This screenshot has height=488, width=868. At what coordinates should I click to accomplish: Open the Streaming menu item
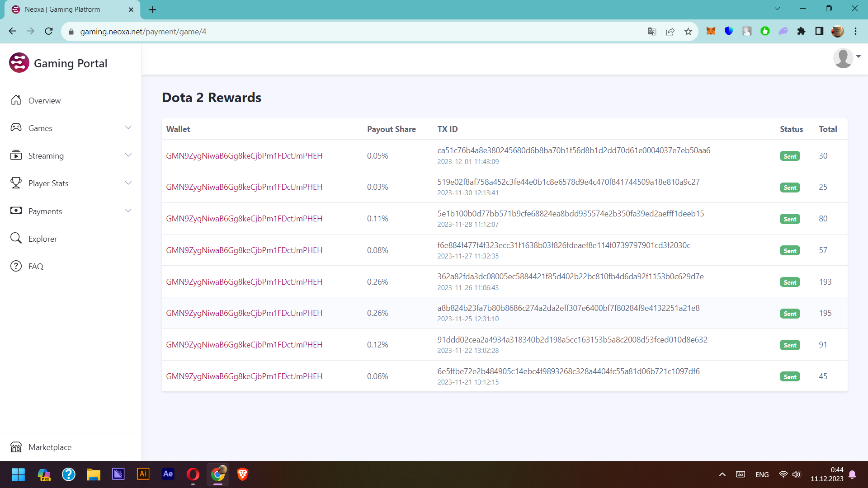click(46, 156)
